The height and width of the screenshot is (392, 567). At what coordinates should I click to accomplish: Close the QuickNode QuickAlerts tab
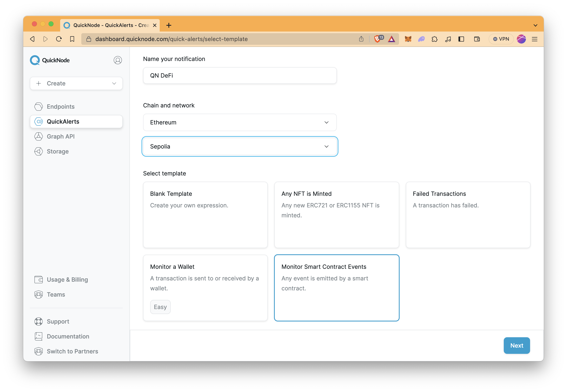coord(155,25)
